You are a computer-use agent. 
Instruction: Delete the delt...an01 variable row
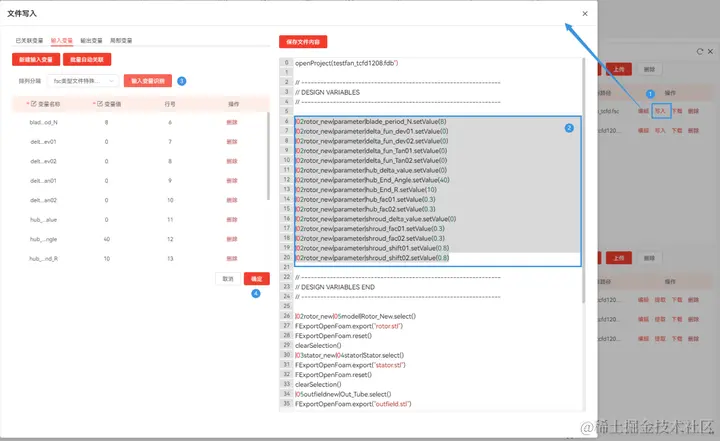(x=232, y=181)
